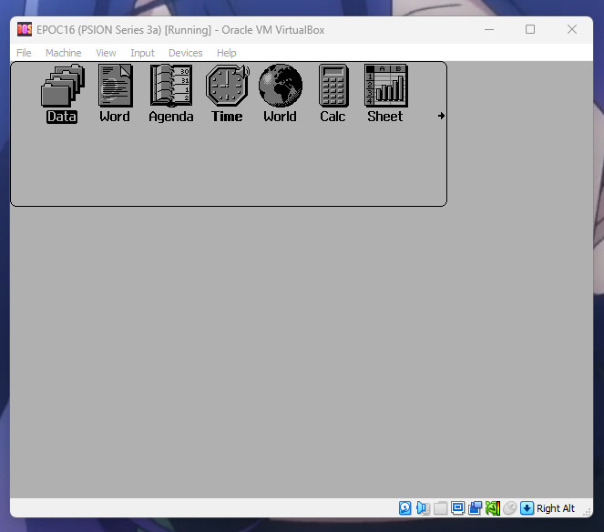This screenshot has width=604, height=532.
Task: Maximize the VirtualBox window
Action: (530, 30)
